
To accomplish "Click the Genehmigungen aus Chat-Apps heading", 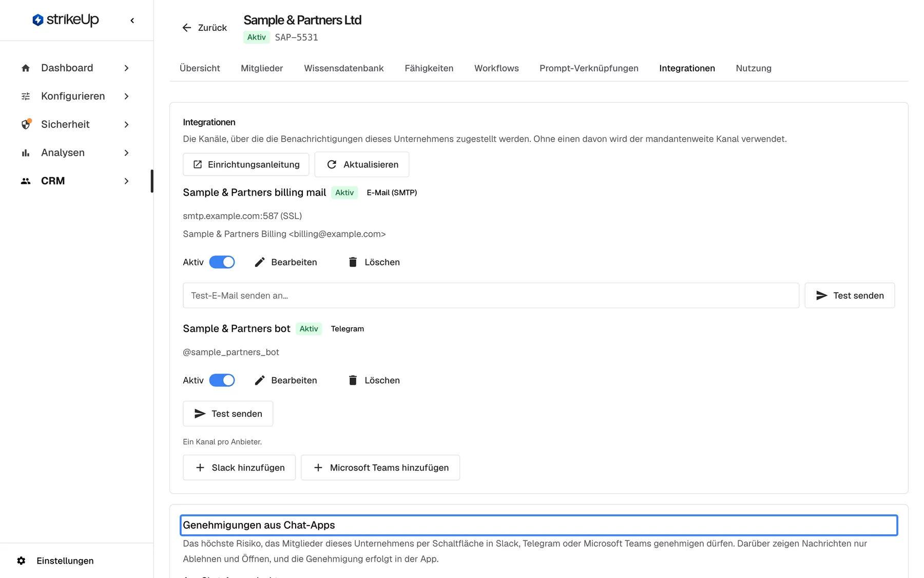I will click(x=259, y=525).
